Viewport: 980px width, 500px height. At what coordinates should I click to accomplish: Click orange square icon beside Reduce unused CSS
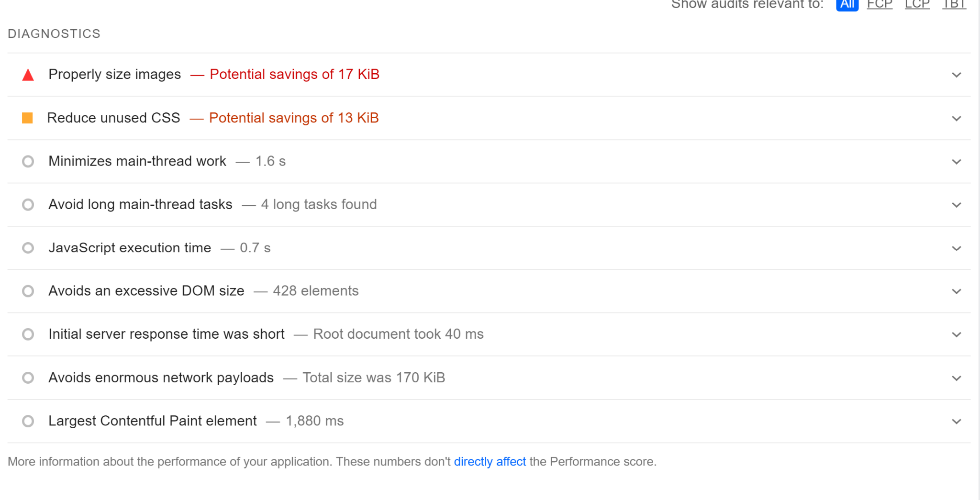(27, 118)
